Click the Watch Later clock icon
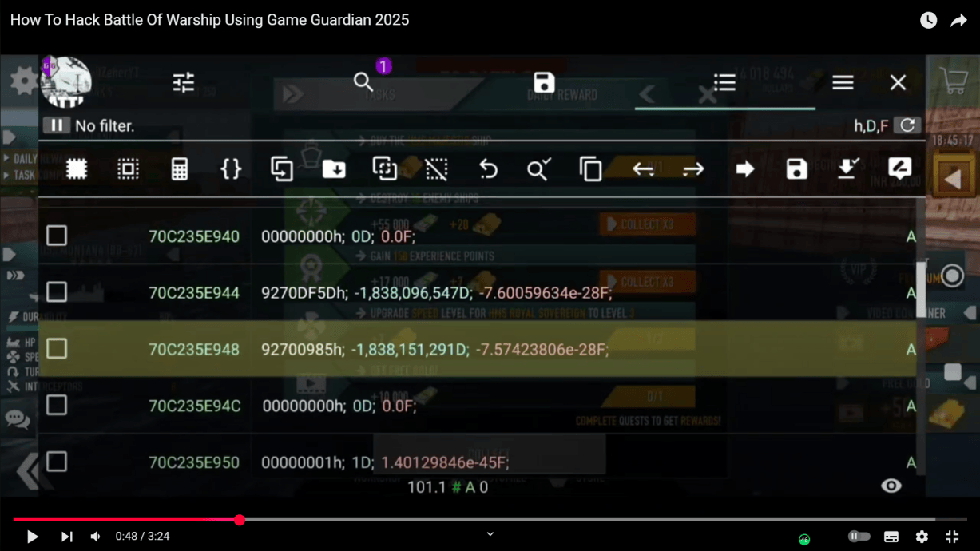Image resolution: width=980 pixels, height=551 pixels. click(928, 21)
